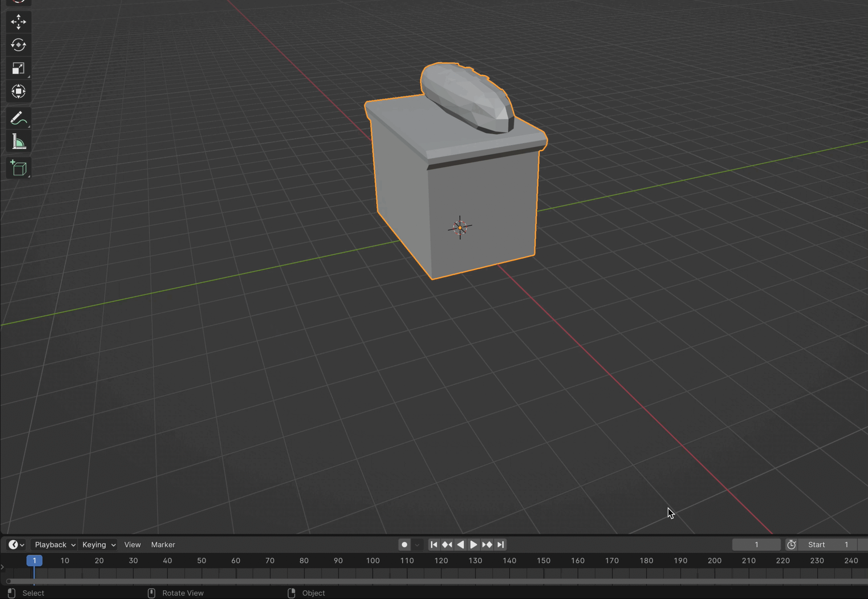This screenshot has width=868, height=599.
Task: Click the current frame number field
Action: 756,545
